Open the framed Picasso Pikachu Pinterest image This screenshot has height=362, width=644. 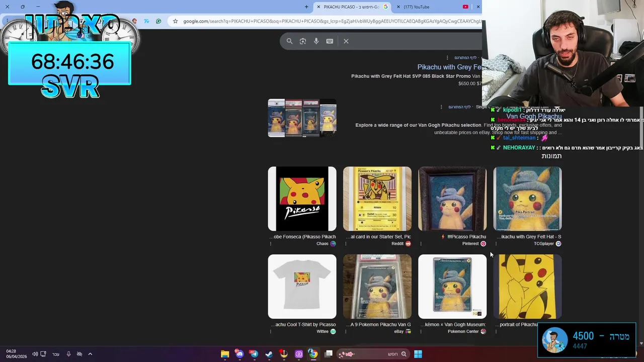pyautogui.click(x=452, y=199)
